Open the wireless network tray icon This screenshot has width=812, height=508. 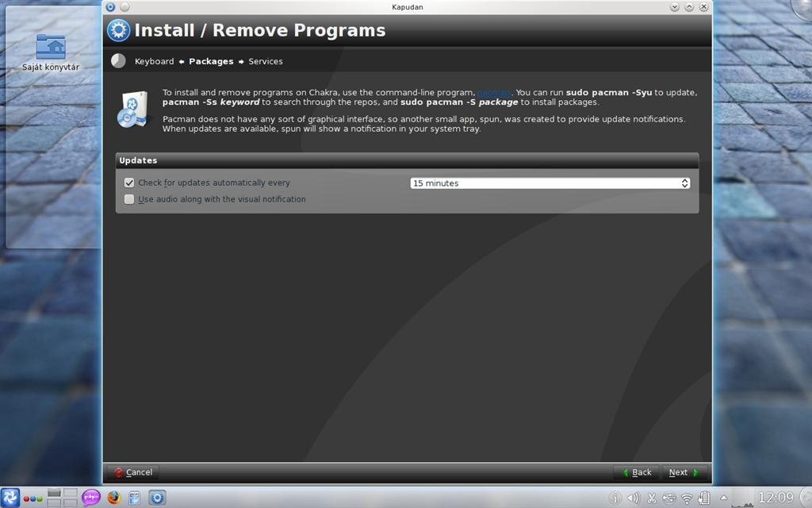coord(687,498)
